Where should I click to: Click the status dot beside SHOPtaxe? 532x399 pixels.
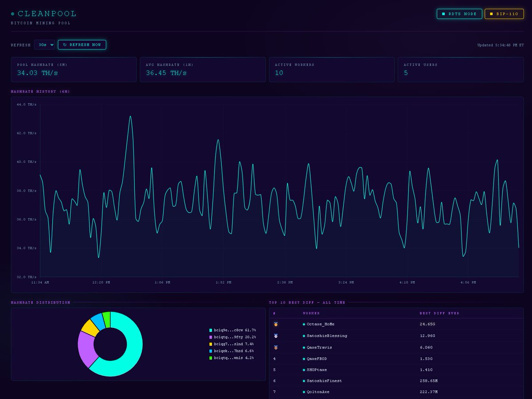(304, 370)
